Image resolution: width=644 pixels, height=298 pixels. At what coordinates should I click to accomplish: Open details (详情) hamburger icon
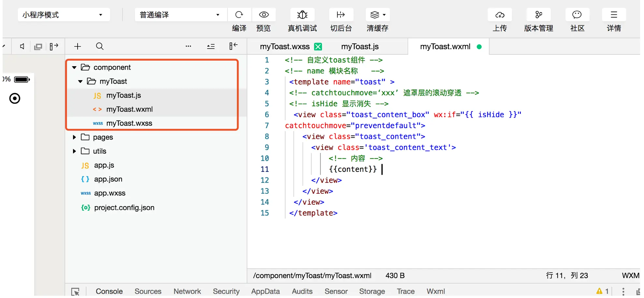[x=614, y=15]
